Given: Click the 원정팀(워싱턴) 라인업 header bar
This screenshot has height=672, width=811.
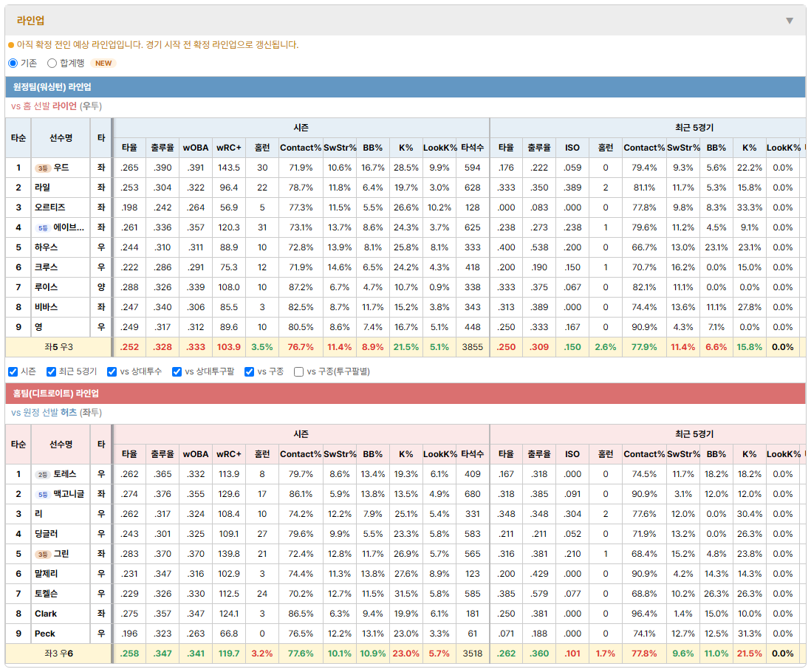Looking at the screenshot, I should pos(405,87).
